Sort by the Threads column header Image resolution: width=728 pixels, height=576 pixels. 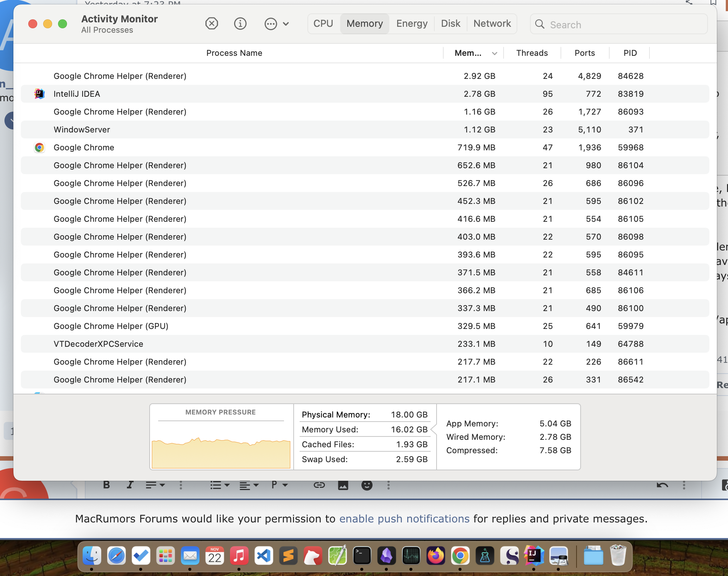(x=532, y=53)
